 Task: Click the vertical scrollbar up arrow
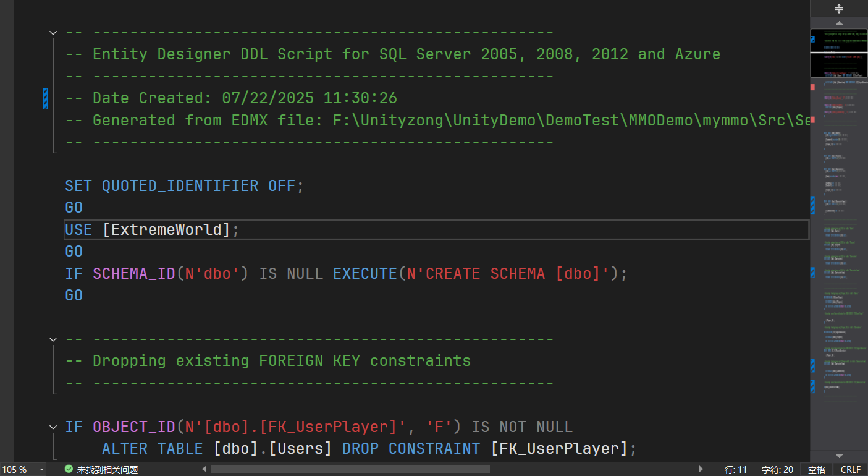click(x=839, y=23)
